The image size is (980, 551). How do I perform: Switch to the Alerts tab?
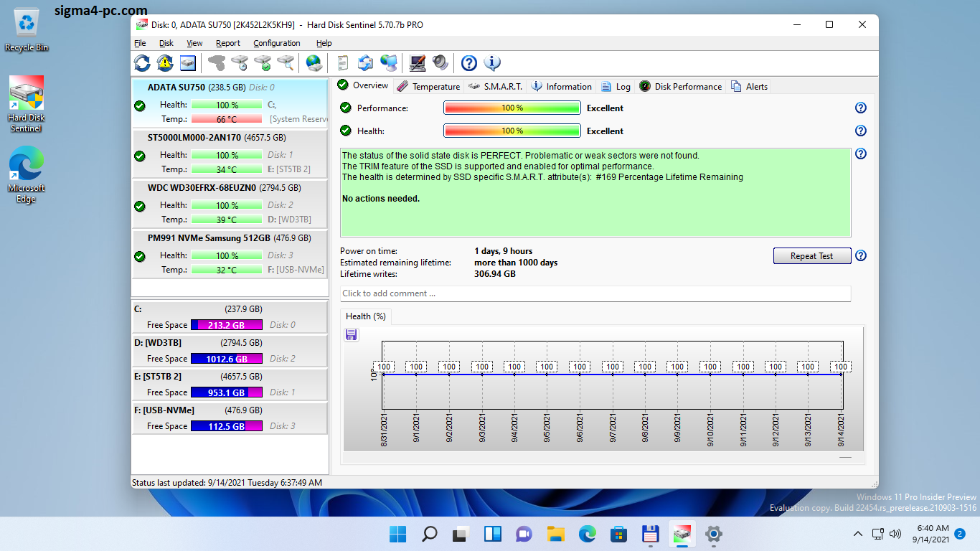pyautogui.click(x=750, y=86)
